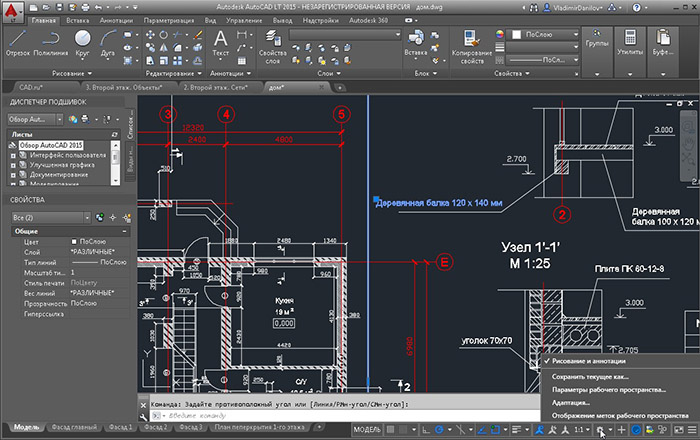This screenshot has height=440, width=700.
Task: Open the Утилиты calculator panel
Action: pos(630,43)
